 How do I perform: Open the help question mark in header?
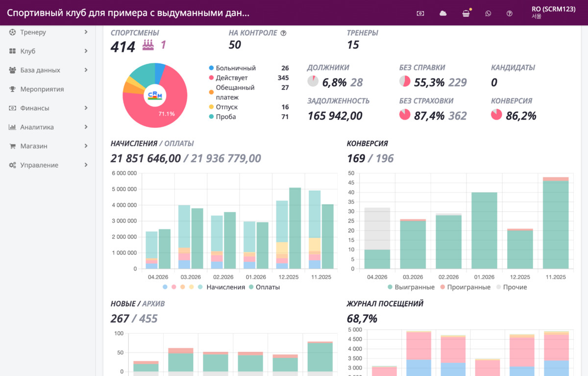click(510, 13)
